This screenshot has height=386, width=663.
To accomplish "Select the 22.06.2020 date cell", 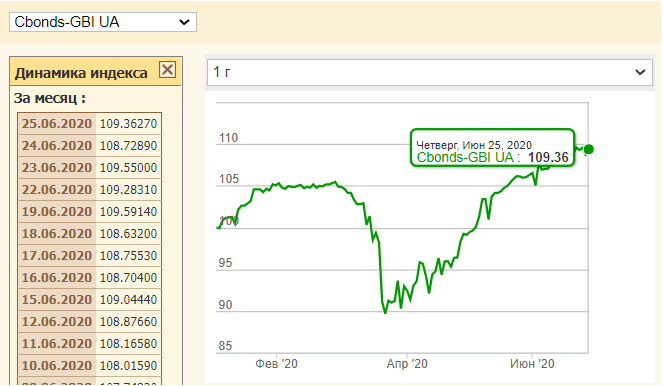I will tap(57, 189).
